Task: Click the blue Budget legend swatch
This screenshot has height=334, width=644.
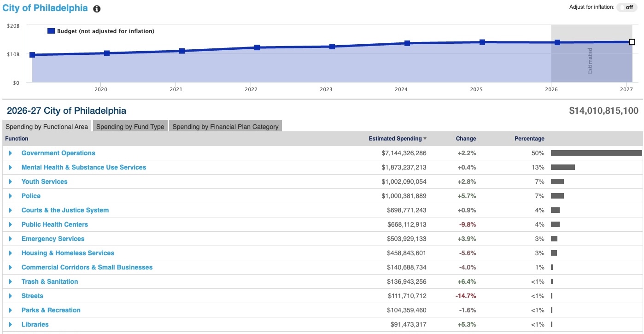Action: tap(51, 31)
